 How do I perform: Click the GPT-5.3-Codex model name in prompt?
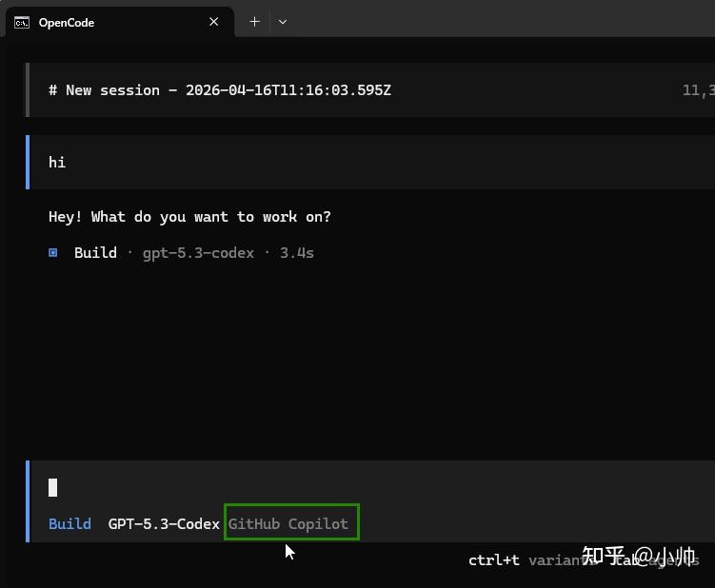click(164, 523)
